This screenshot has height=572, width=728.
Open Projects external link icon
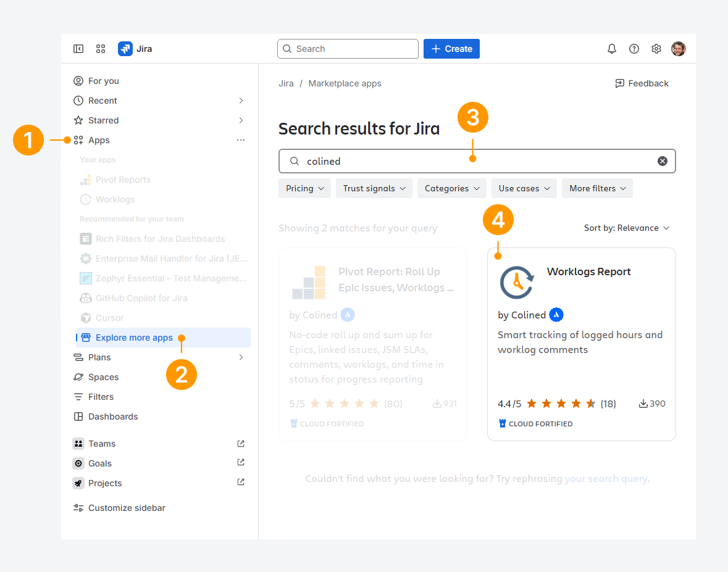(240, 483)
